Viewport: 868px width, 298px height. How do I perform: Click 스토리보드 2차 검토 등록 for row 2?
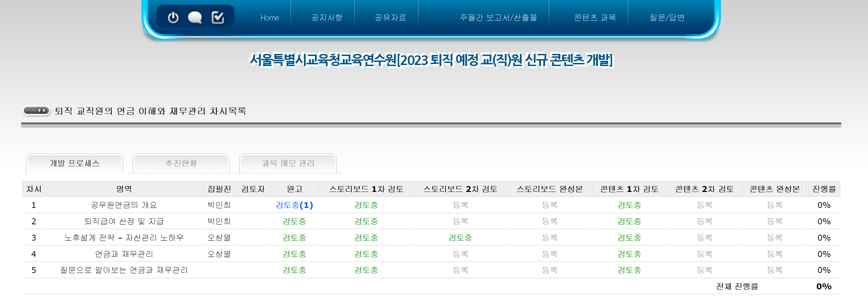click(460, 222)
